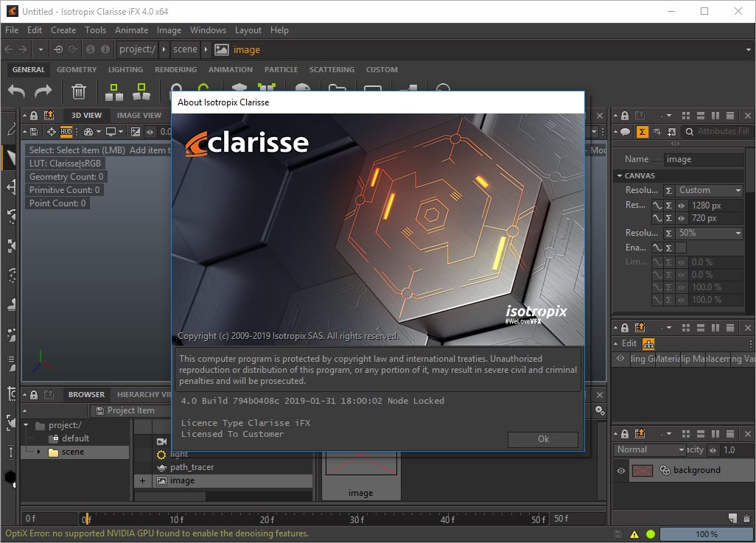The image size is (756, 543).
Task: Hide the background layer with its eye toggle
Action: click(621, 470)
